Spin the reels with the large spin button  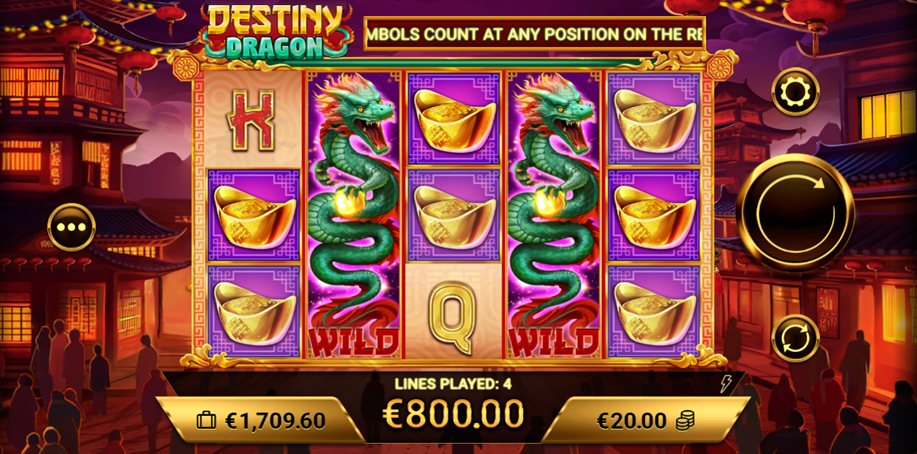(795, 214)
